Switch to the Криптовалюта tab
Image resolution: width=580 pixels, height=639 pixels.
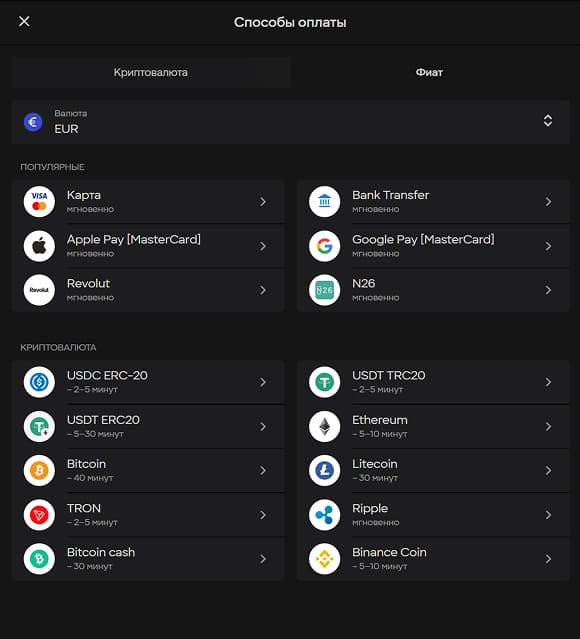151,73
